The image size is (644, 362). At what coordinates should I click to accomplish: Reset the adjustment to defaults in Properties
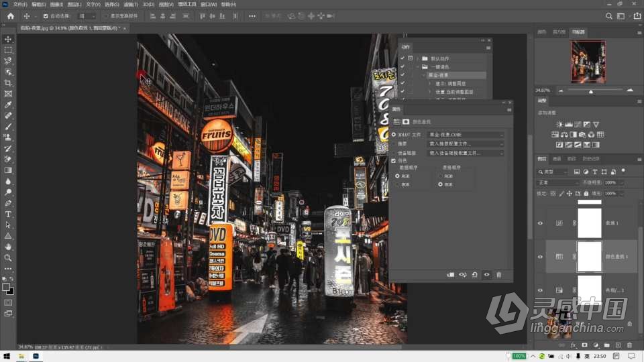coord(475,275)
